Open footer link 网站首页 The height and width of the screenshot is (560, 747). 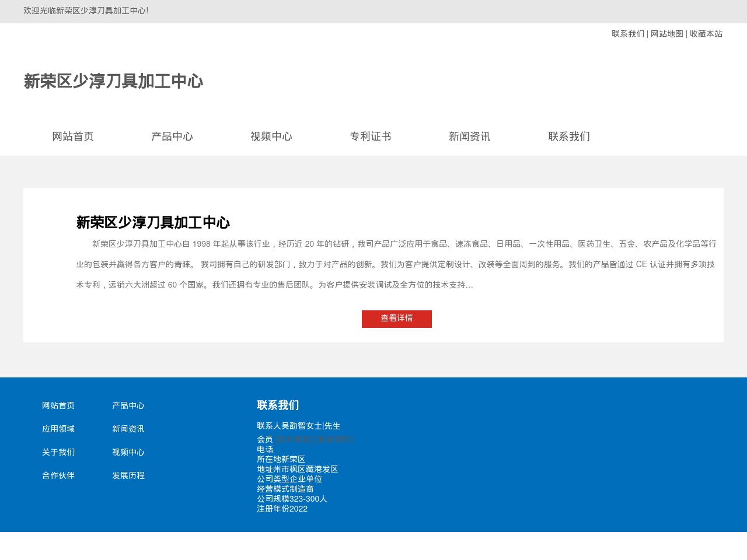tap(58, 405)
